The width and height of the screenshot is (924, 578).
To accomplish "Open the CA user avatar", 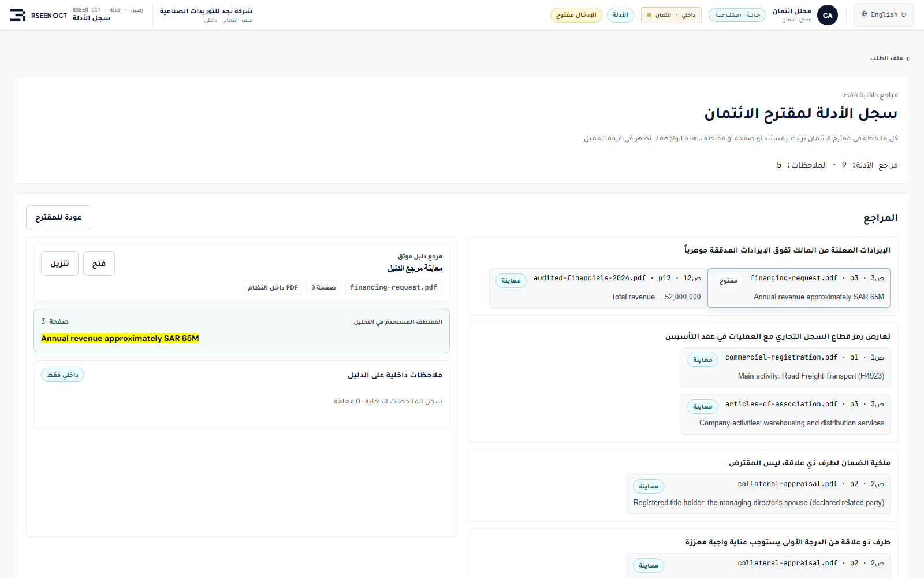I will coord(828,15).
